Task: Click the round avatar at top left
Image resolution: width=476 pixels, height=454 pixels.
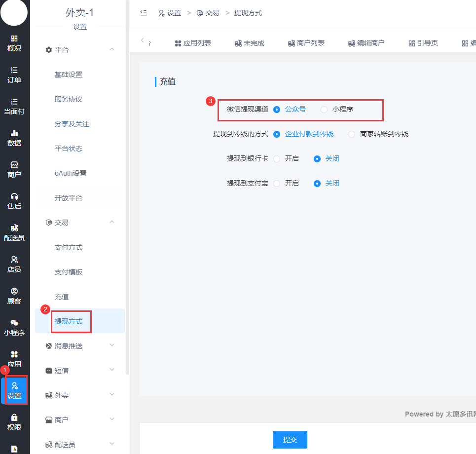Action: 14,12
